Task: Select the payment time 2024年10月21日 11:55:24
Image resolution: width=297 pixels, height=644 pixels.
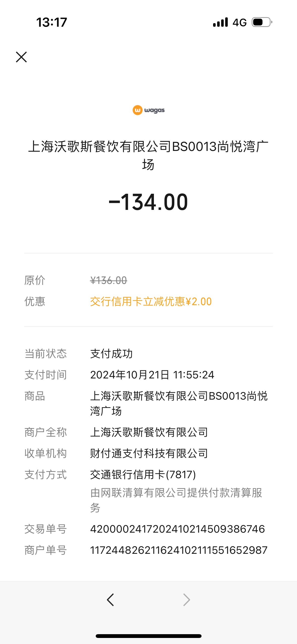Action: coord(152,375)
